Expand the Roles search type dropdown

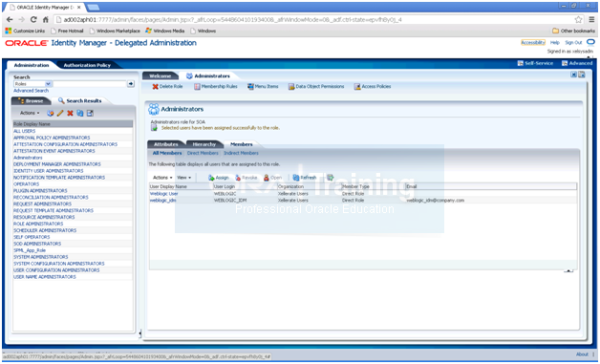(x=48, y=84)
